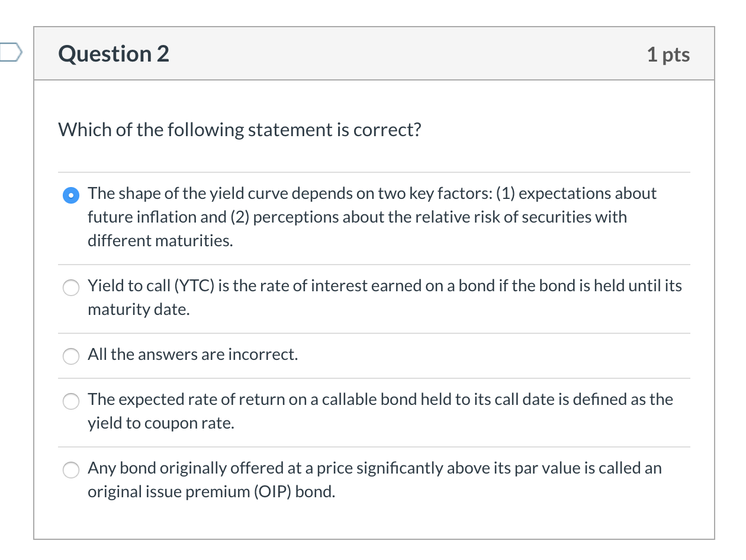
Task: Click the '1 pts' point value label
Action: (669, 54)
